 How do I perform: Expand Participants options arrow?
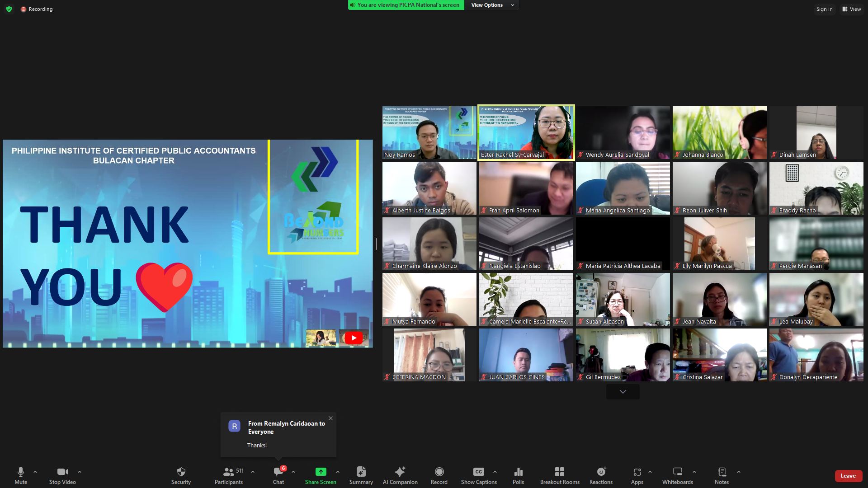point(253,472)
